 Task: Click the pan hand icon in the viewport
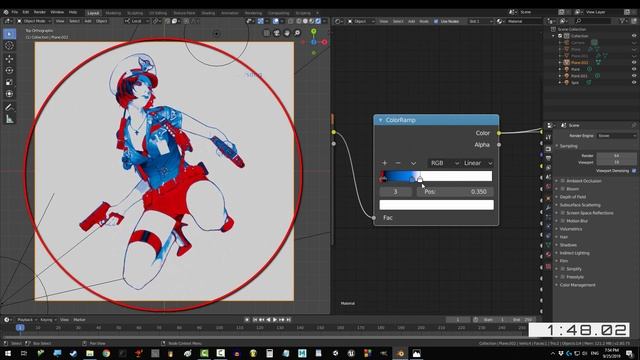[x=287, y=33]
